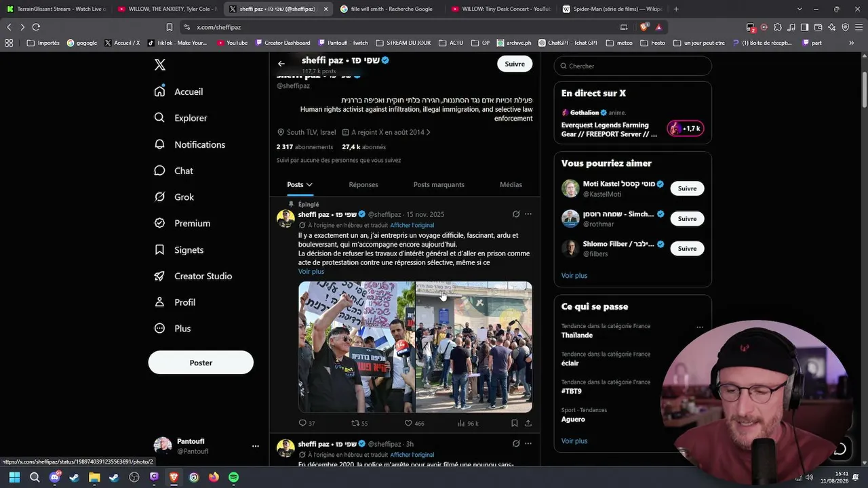Share the pinned post

point(528,423)
